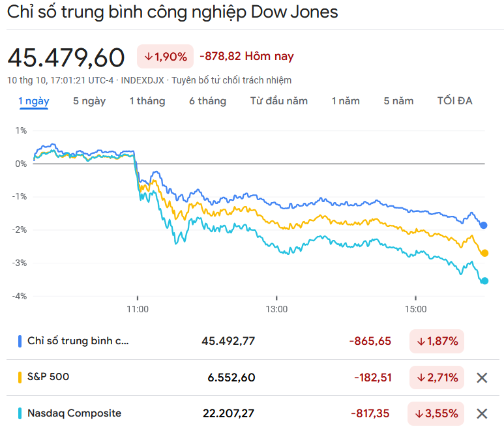Click the blue Dow Jones color marker
Screen dimensions: 504x429
pyautogui.click(x=20, y=341)
